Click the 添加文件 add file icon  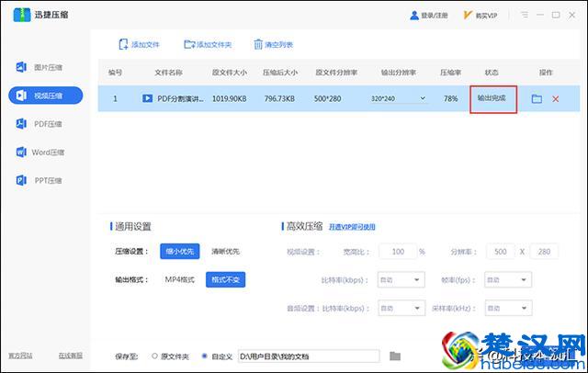click(x=123, y=44)
